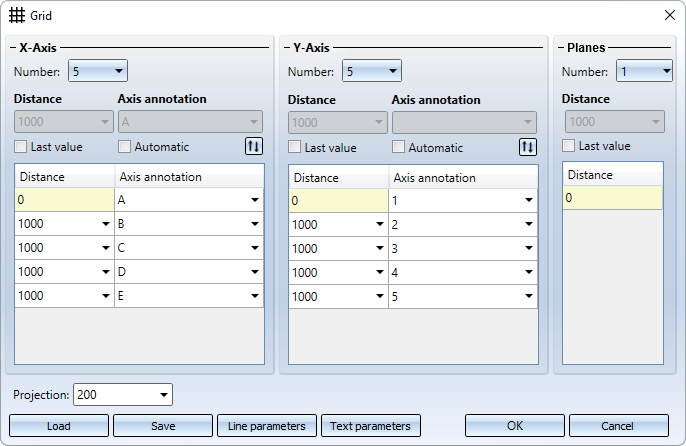
Task: Open Line parameters settings
Action: coord(267,425)
